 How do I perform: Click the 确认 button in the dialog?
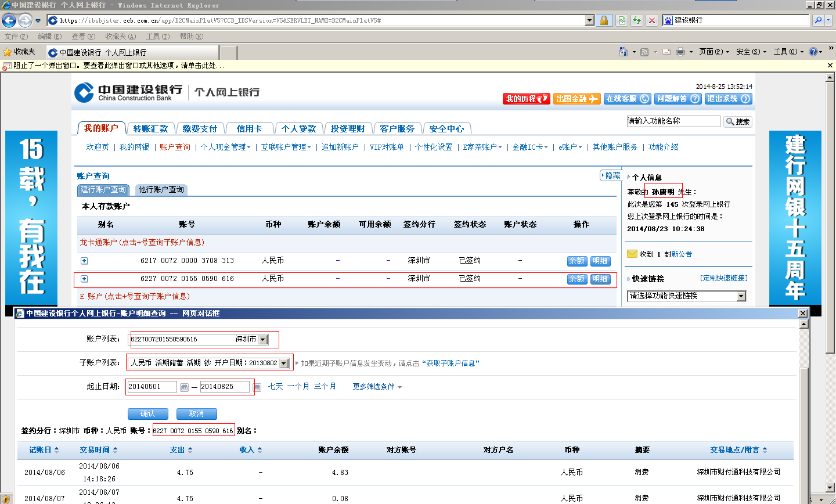(147, 413)
